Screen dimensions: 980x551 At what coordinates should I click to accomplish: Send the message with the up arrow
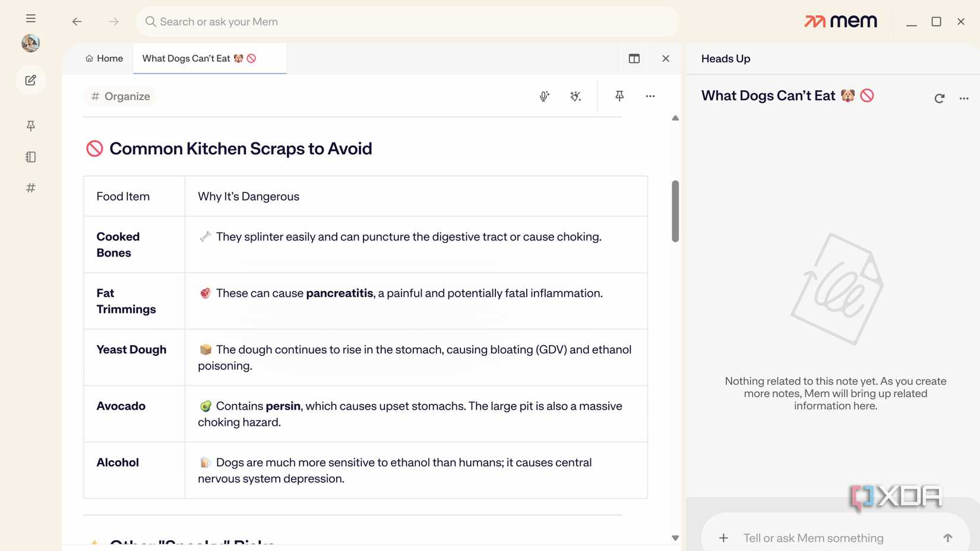click(948, 538)
